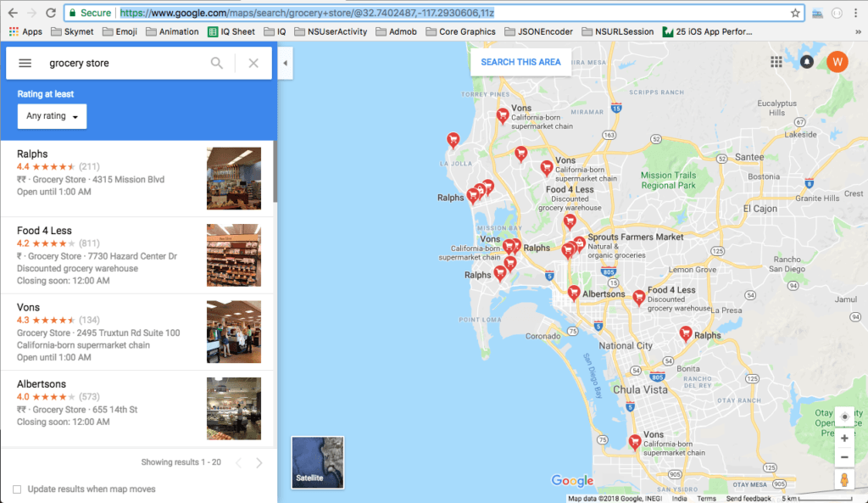Screen dimensions: 868x503
Task: View the Food 4 Less photo thumbnail
Action: point(234,255)
